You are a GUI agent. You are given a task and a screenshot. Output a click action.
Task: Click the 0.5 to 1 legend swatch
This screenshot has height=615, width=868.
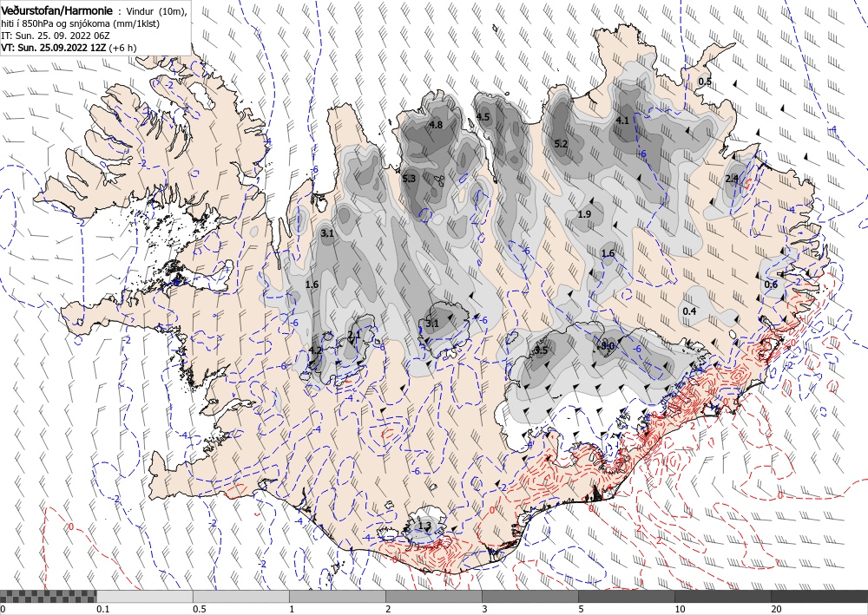tap(240, 596)
